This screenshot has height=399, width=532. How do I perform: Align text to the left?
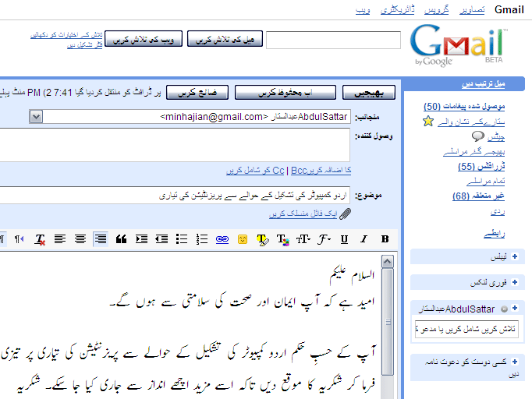click(x=60, y=239)
